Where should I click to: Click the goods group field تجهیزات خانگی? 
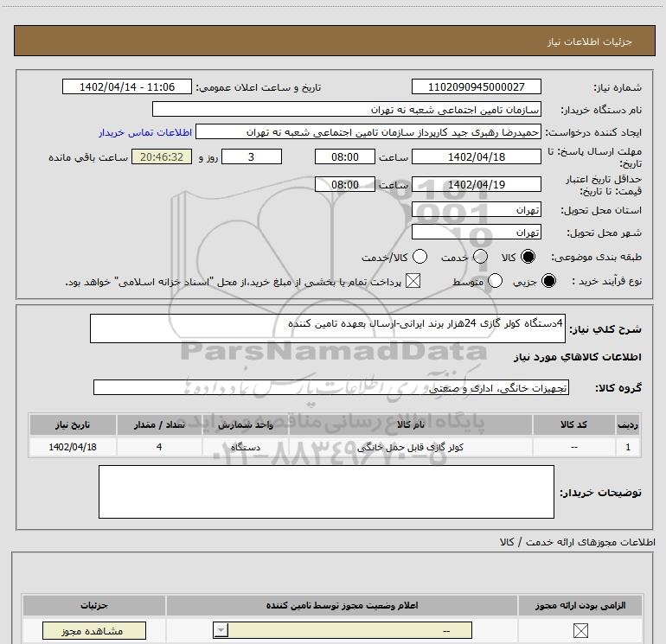[331, 387]
